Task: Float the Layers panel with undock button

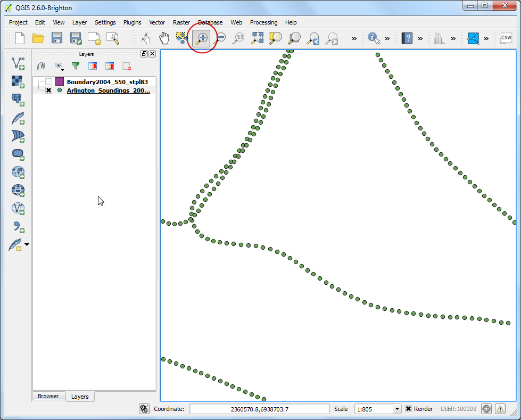Action: (144, 53)
